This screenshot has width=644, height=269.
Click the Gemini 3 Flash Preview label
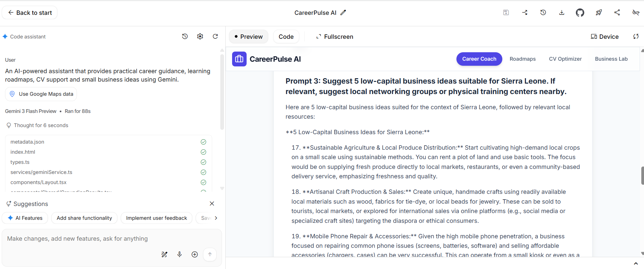[x=31, y=111]
